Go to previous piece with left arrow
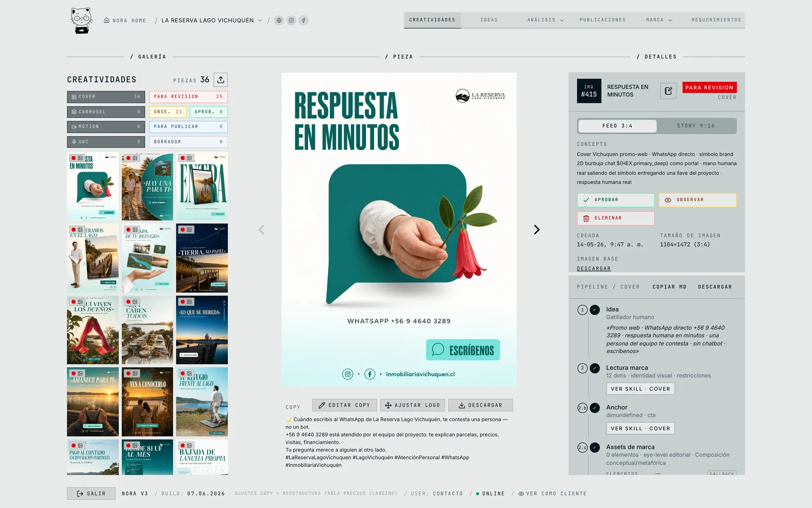The width and height of the screenshot is (812, 508). point(261,230)
